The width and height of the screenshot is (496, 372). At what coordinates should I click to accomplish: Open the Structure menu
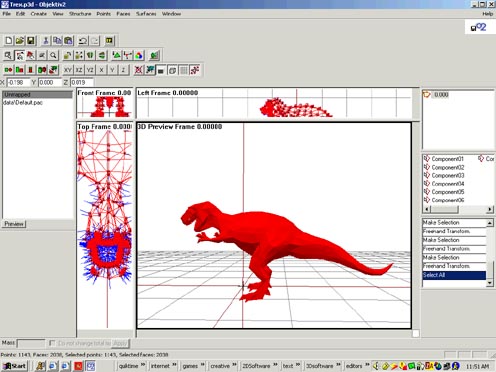point(80,14)
